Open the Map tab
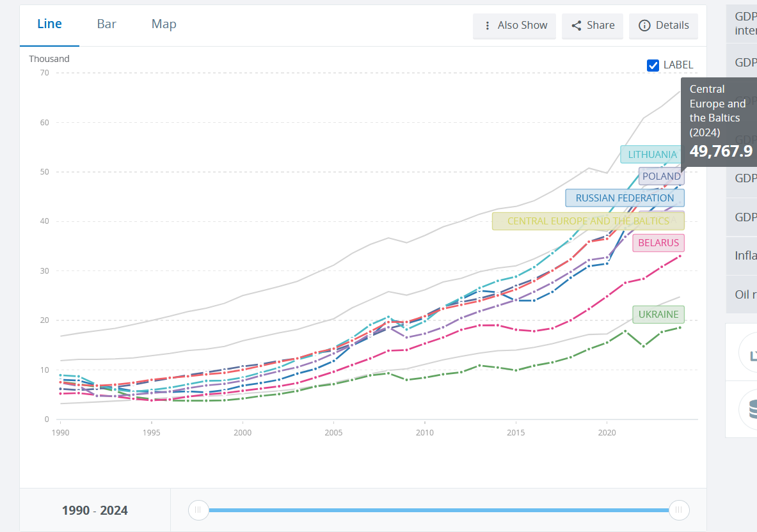The width and height of the screenshot is (757, 532). point(164,24)
